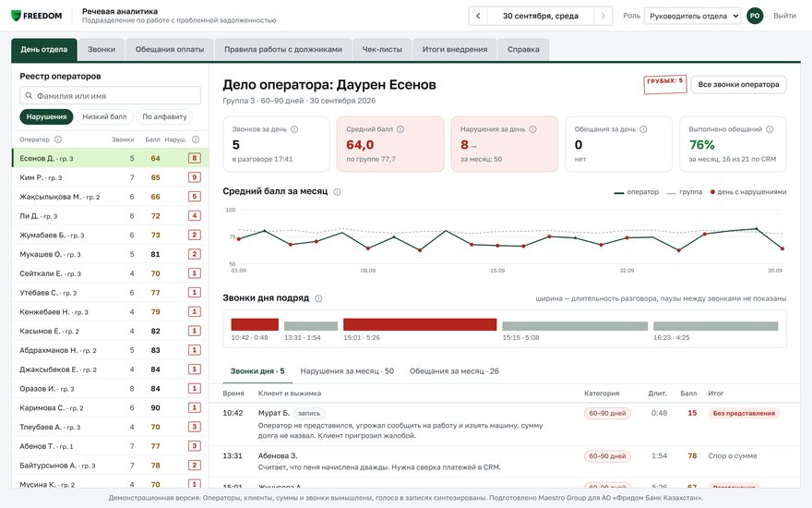
Task: Open info icon by Средний балл за месяц
Action: (337, 192)
